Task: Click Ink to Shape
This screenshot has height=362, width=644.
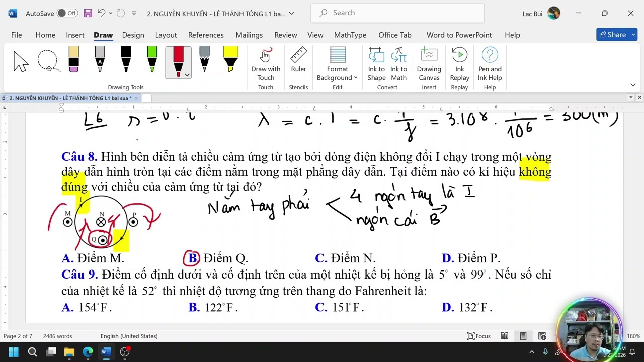Action: coord(376,64)
